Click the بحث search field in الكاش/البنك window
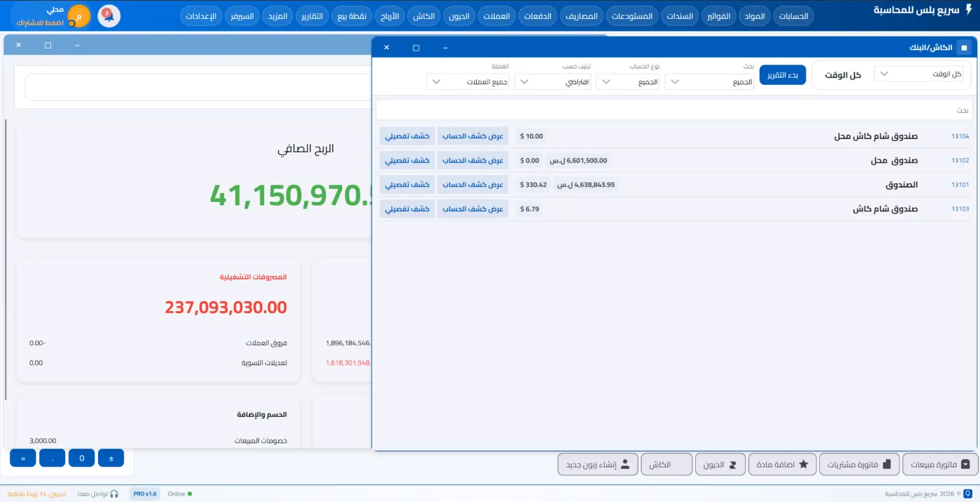 [674, 110]
